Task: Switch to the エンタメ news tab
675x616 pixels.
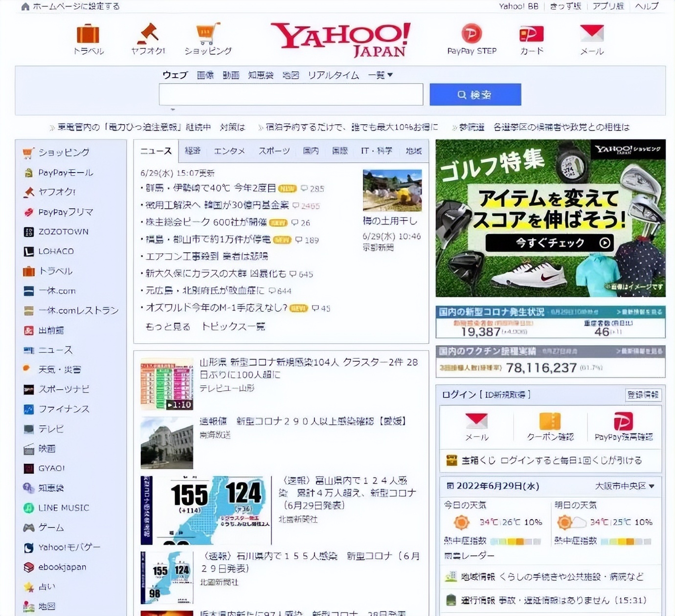Action: point(229,151)
